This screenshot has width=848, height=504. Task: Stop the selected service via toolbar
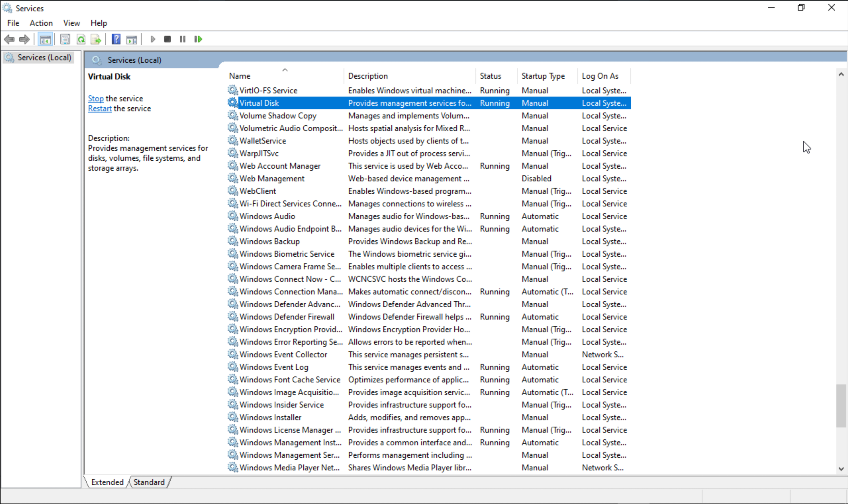pyautogui.click(x=167, y=39)
